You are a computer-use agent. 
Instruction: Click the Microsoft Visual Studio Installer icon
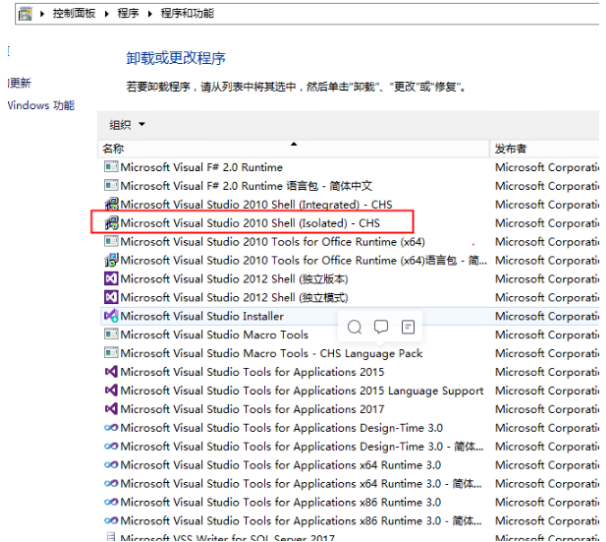(x=111, y=316)
